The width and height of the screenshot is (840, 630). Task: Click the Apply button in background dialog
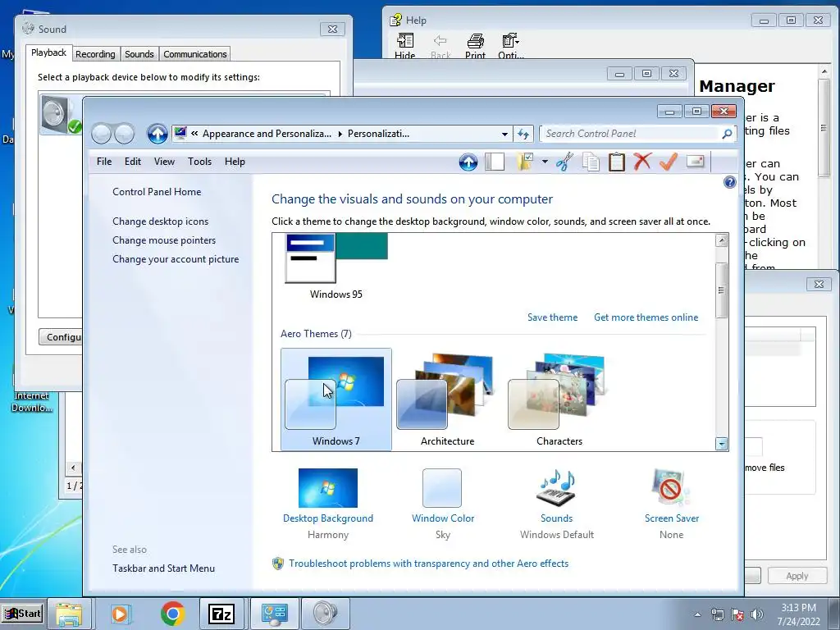click(797, 576)
